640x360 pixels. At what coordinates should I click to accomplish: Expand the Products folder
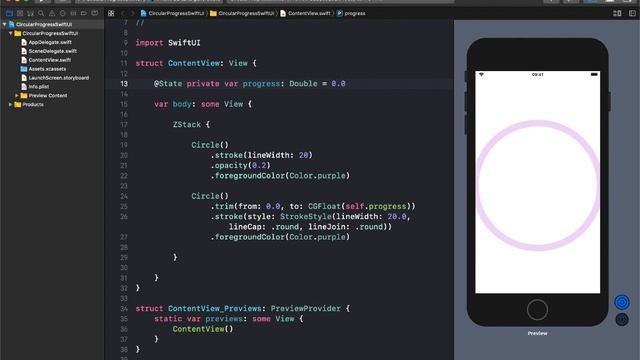(x=11, y=104)
